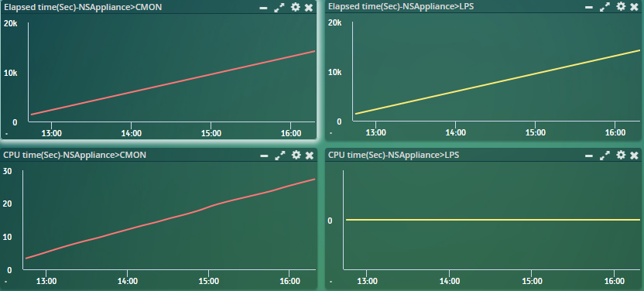Expand the Elapsed time CMON panel fullscreen
Screen dimensions: 644x291
coord(279,7)
